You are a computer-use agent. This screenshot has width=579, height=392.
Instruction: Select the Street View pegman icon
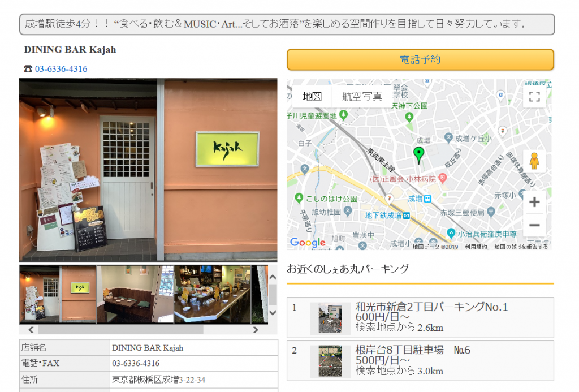534,161
